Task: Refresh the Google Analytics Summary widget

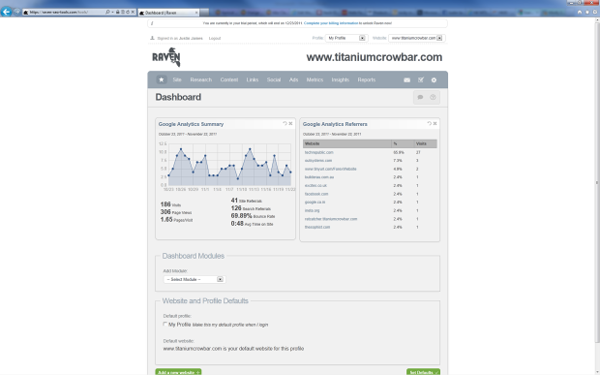Action: pos(285,123)
